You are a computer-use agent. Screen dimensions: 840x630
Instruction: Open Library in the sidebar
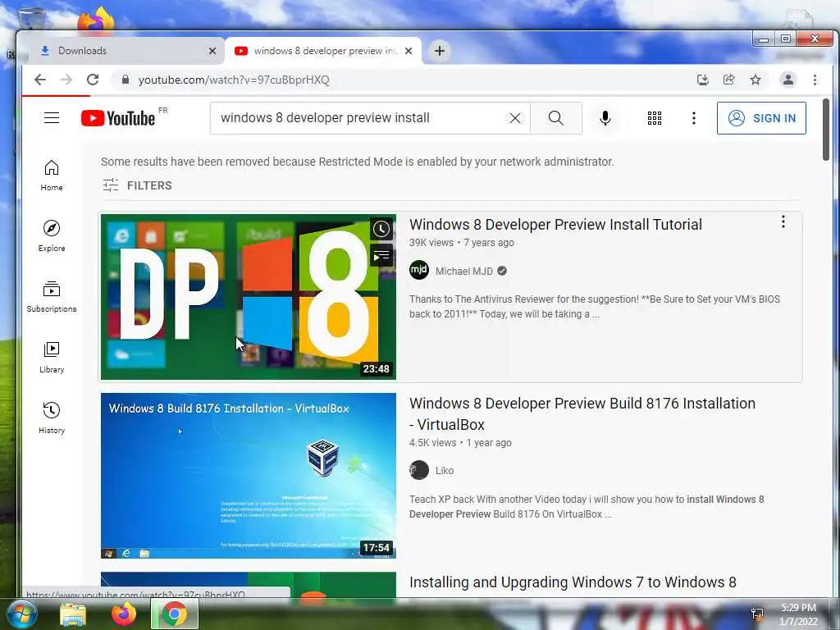click(52, 358)
